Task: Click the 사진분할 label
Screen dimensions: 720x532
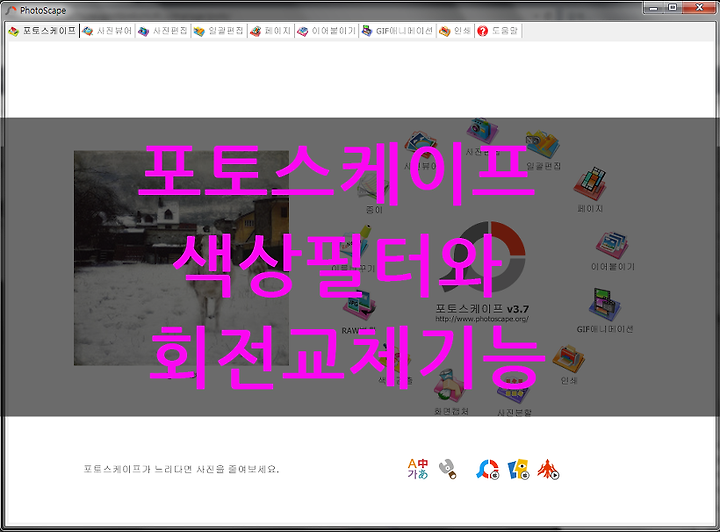Action: pos(514,412)
